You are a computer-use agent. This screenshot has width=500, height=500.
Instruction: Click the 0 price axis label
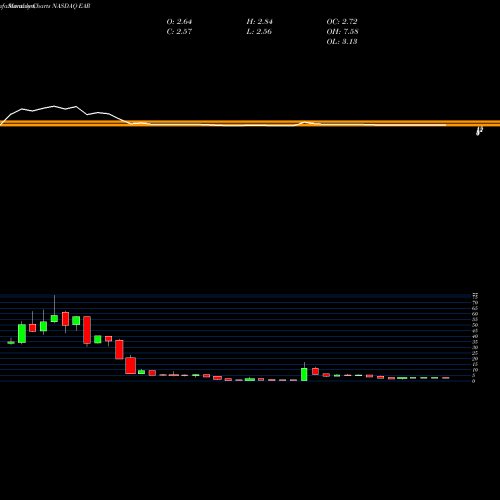(474, 381)
